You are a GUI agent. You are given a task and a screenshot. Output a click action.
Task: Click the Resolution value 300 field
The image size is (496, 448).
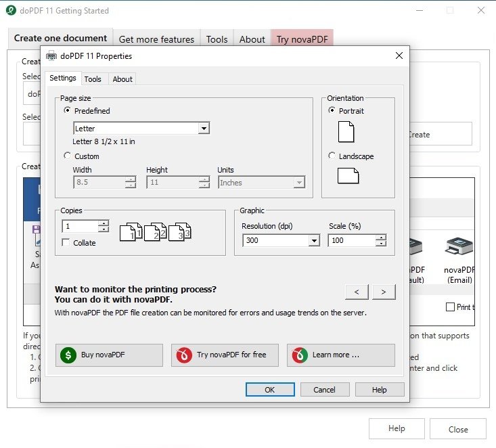point(276,240)
